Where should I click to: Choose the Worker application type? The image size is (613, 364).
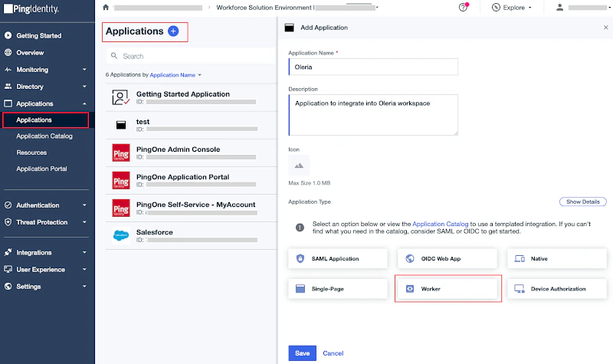447,289
